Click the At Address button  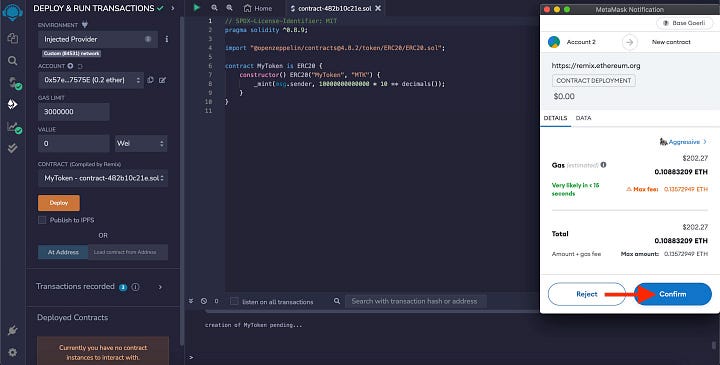click(63, 252)
